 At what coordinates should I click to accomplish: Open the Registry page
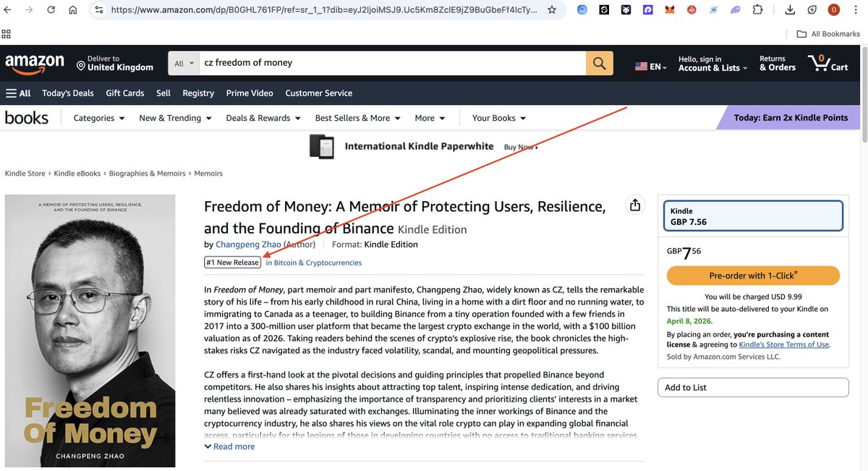pyautogui.click(x=198, y=93)
